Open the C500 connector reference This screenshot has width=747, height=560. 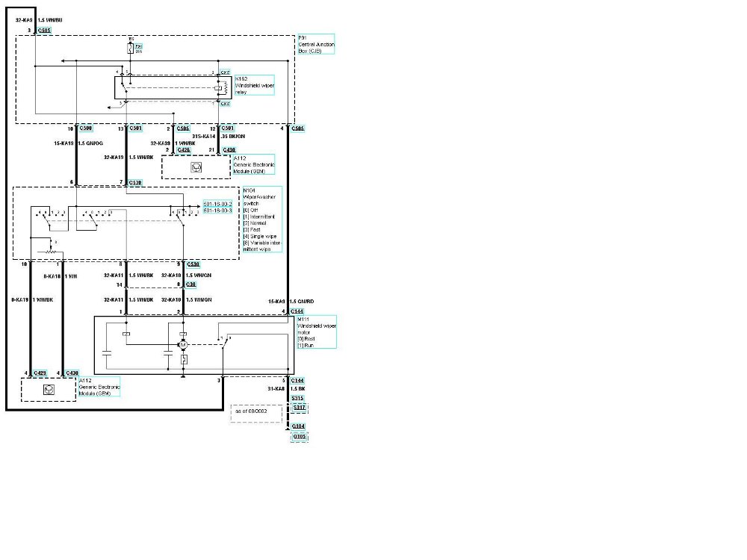click(x=86, y=128)
